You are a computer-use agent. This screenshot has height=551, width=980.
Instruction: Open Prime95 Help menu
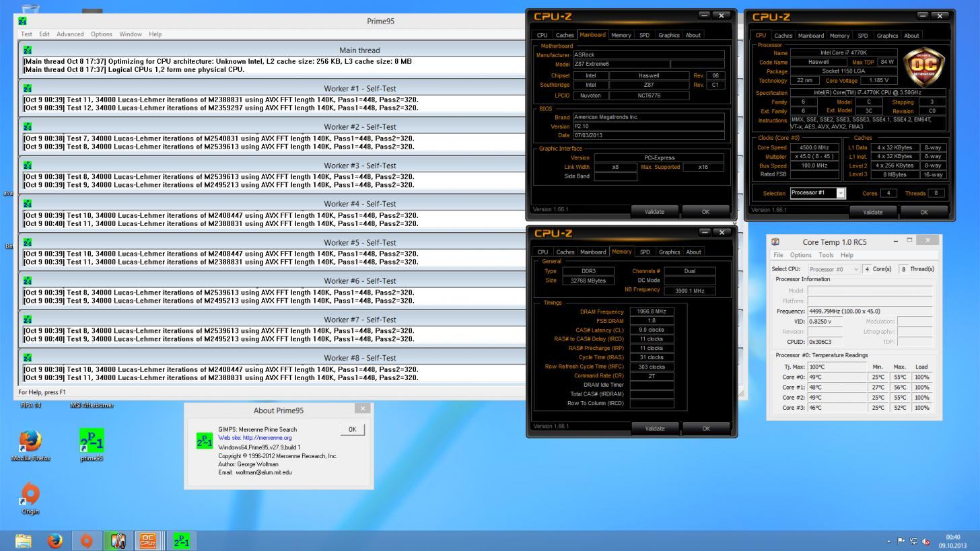coord(155,34)
